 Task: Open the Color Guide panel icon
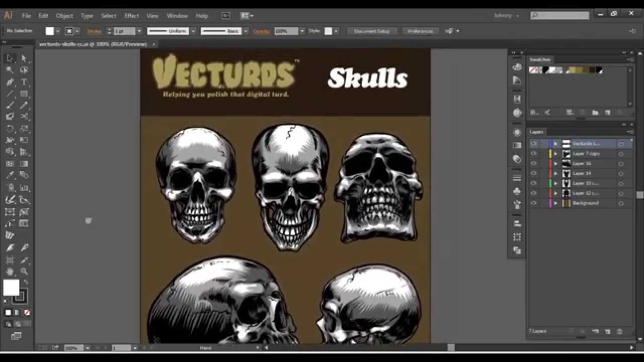(517, 80)
